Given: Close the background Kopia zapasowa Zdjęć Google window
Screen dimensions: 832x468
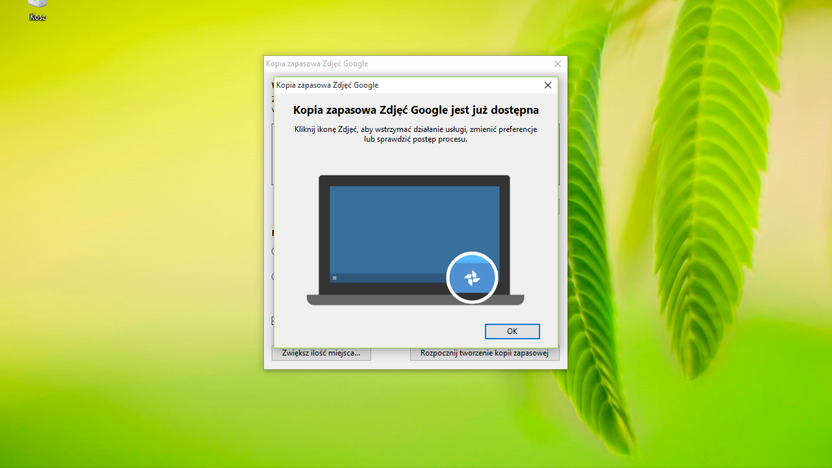Looking at the screenshot, I should click(557, 64).
